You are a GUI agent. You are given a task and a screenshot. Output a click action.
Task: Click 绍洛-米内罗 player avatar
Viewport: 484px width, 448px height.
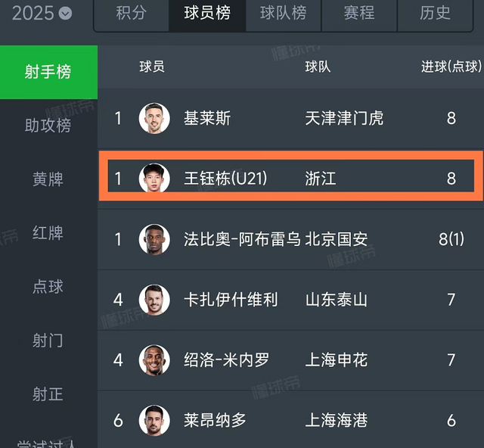point(154,360)
